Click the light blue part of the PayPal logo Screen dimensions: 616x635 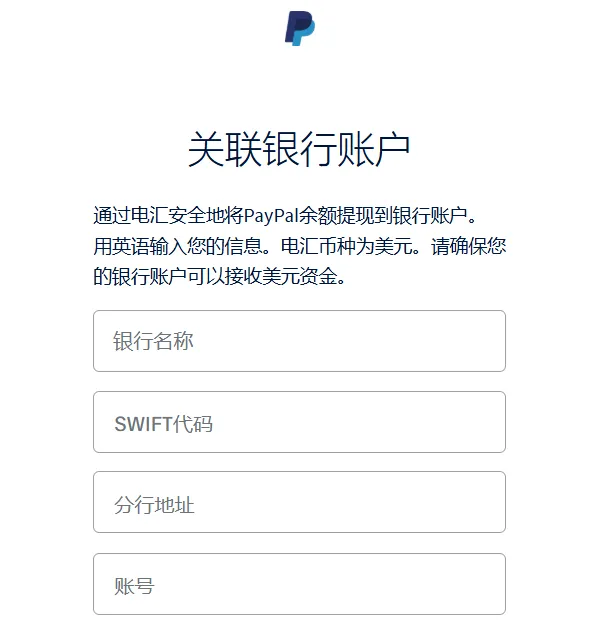point(305,34)
